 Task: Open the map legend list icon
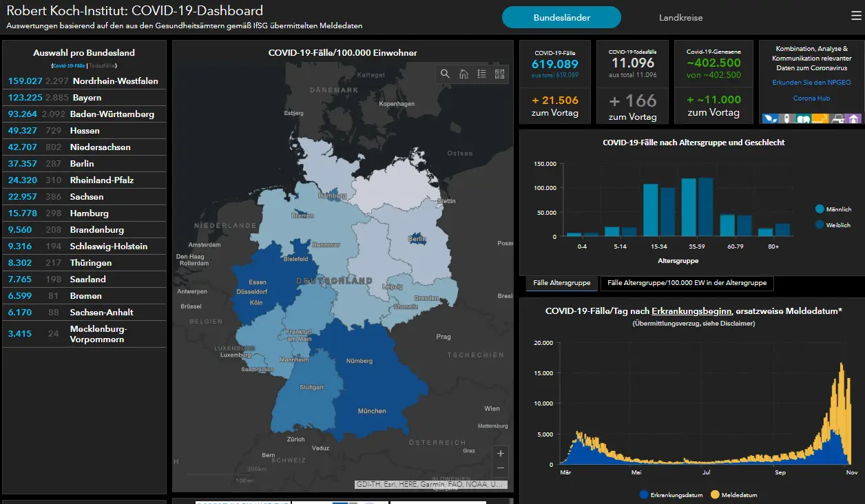click(481, 74)
